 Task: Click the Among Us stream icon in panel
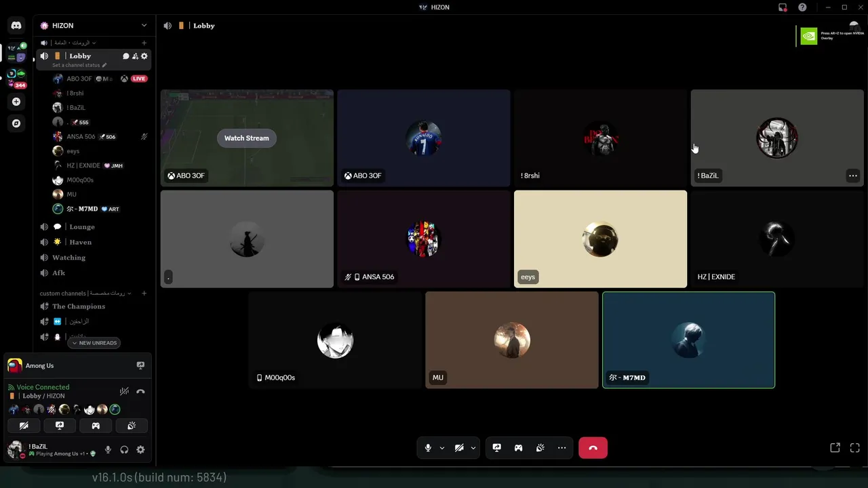coord(140,365)
